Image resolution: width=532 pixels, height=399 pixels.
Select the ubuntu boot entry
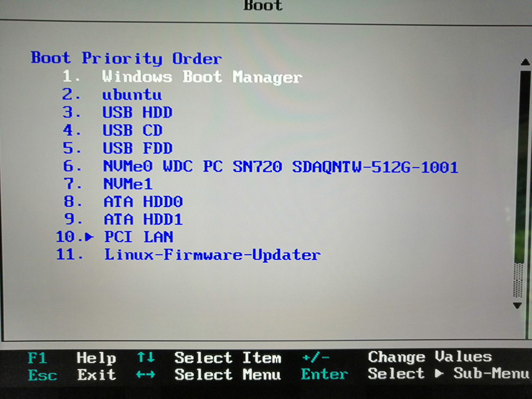click(x=132, y=95)
